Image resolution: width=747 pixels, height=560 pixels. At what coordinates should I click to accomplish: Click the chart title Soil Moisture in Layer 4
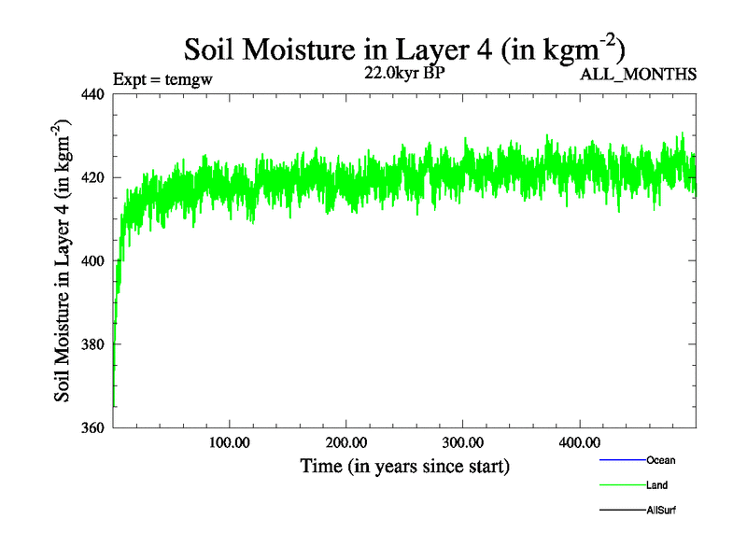pos(403,49)
